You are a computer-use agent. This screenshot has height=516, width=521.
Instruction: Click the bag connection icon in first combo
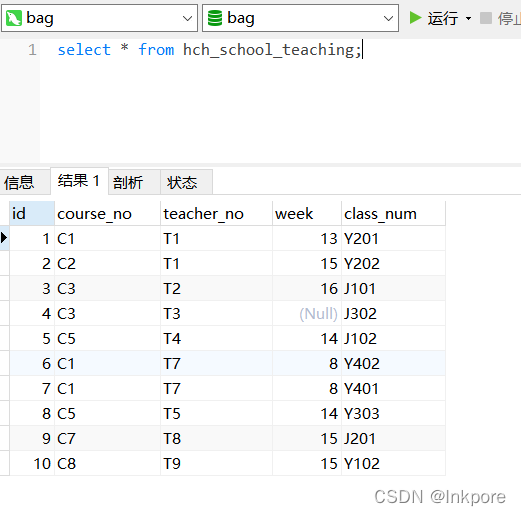click(x=14, y=18)
